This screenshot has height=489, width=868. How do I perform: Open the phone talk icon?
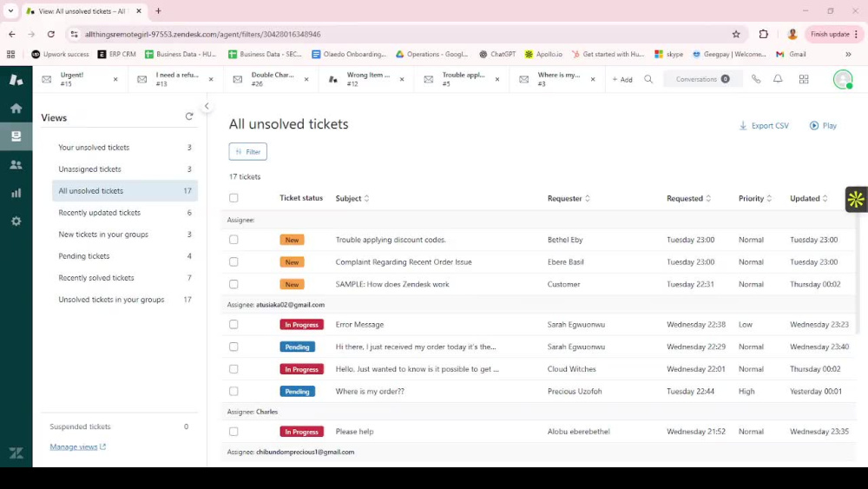pos(756,79)
